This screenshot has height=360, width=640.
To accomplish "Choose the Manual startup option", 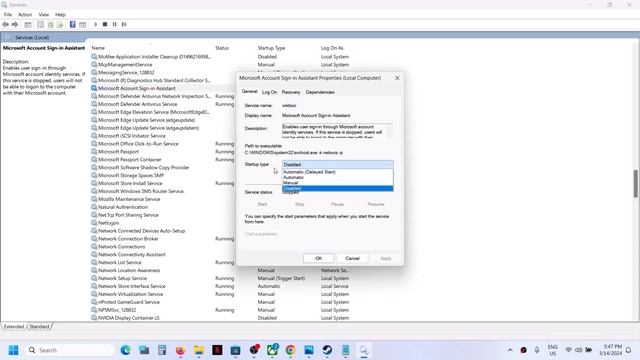I will tap(338, 183).
